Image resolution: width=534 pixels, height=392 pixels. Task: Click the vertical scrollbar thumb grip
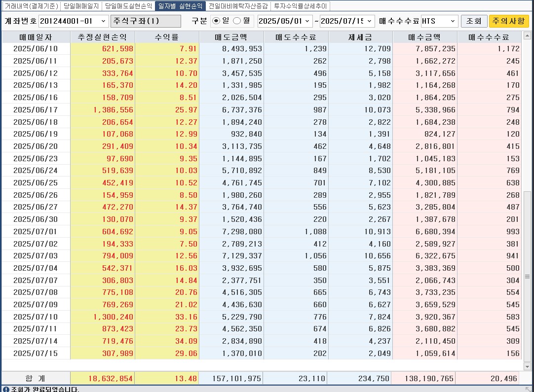527,277
